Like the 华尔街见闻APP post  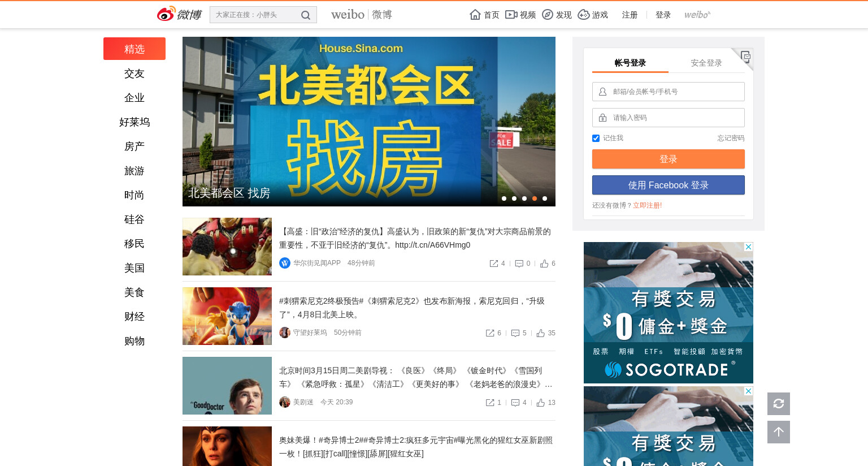pyautogui.click(x=544, y=264)
